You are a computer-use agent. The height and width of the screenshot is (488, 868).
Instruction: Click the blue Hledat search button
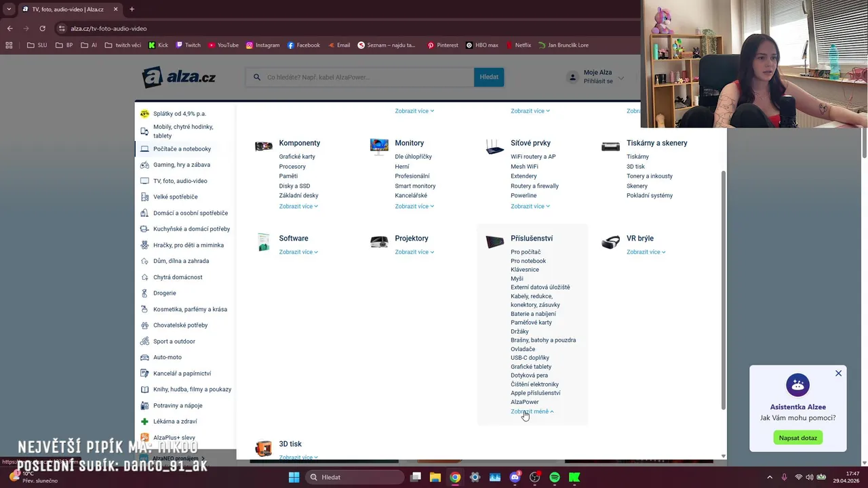pos(489,77)
